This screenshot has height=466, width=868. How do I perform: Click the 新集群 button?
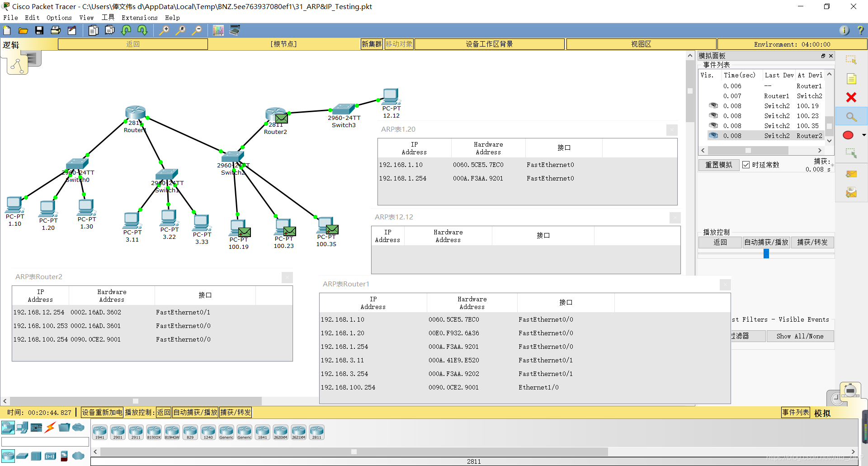click(x=372, y=44)
